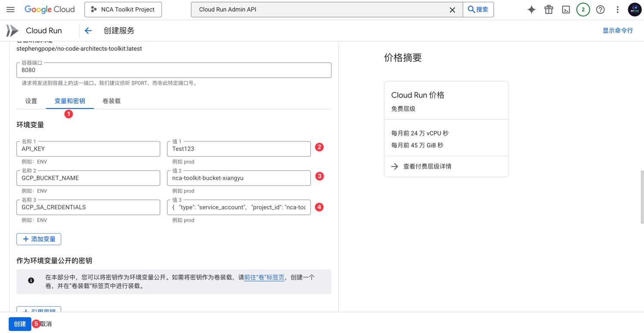Open the free trial gift offers
This screenshot has width=644, height=333.
(548, 9)
